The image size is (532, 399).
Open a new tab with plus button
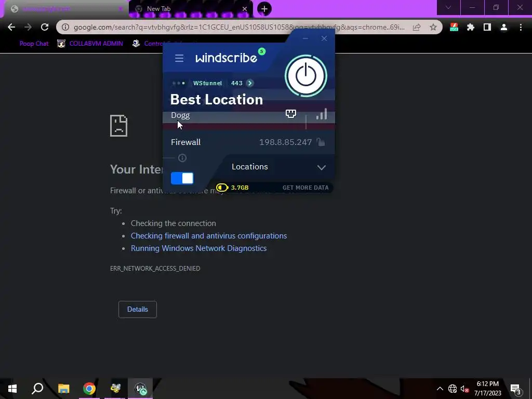pyautogui.click(x=264, y=9)
